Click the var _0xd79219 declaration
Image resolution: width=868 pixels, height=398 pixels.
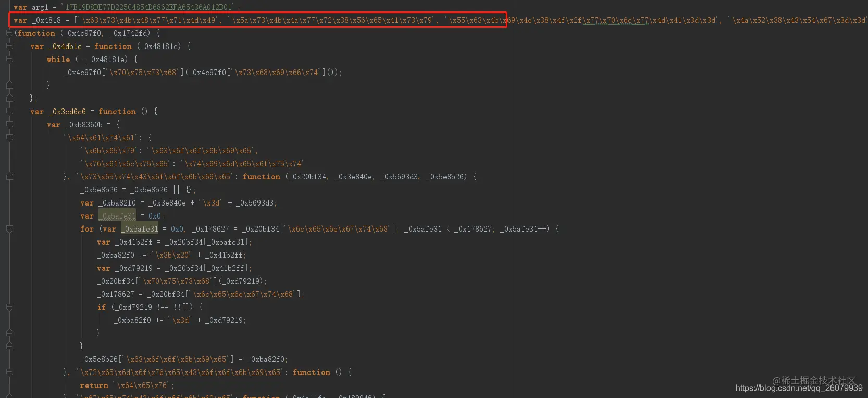click(174, 268)
